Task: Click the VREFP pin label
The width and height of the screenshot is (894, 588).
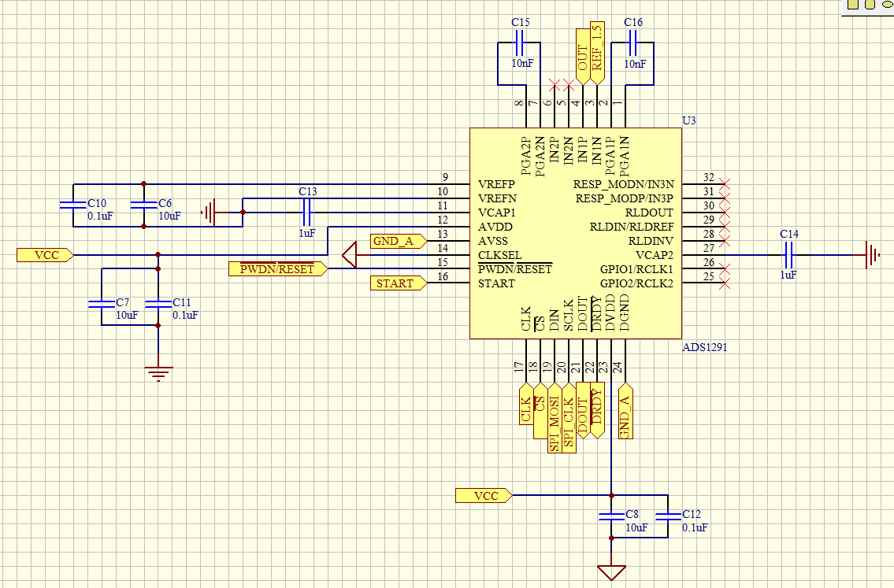Action: click(x=496, y=184)
